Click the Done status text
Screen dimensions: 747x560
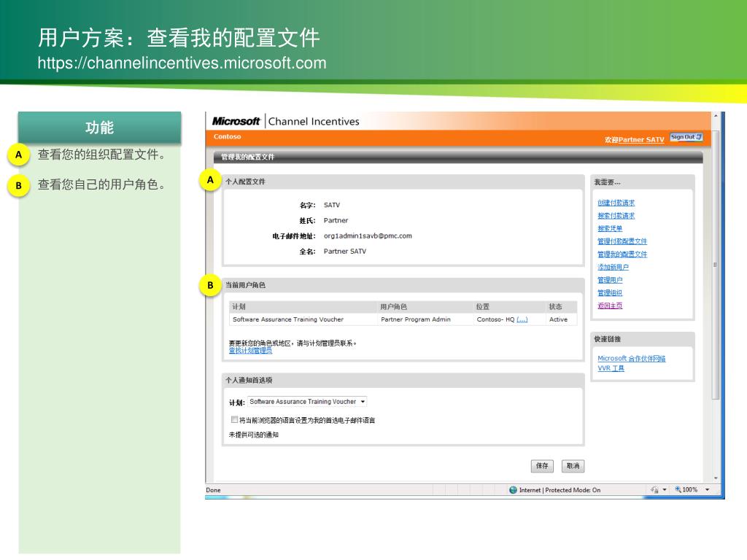coord(213,490)
